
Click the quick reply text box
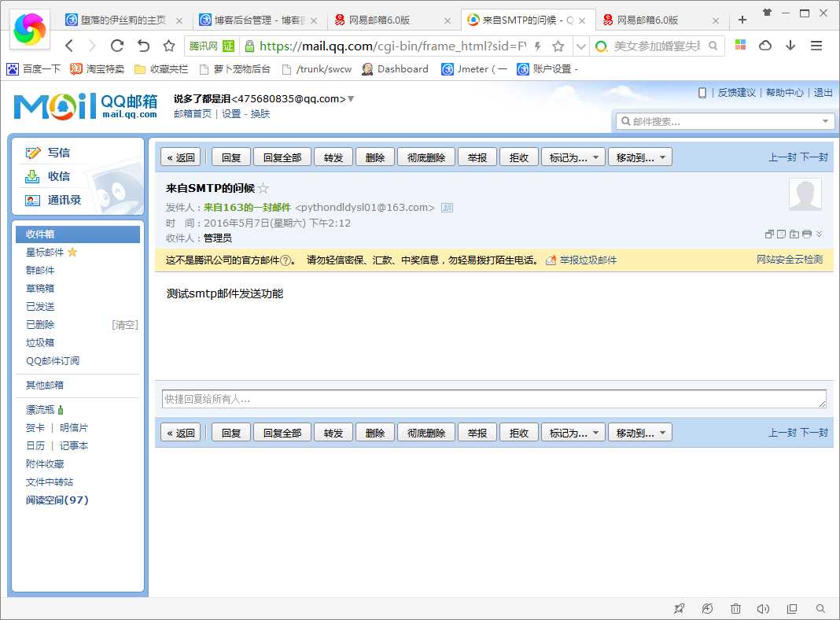pyautogui.click(x=494, y=399)
